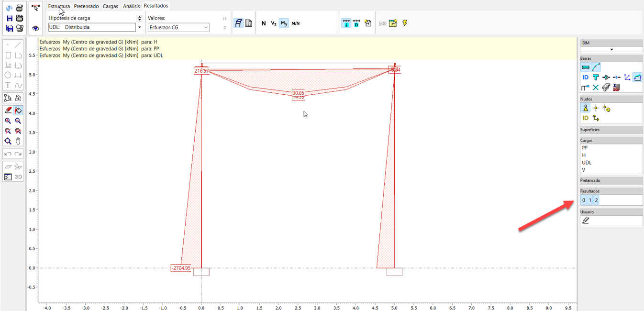This screenshot has height=311, width=644.
Task: Open the Análisis tab
Action: click(x=131, y=6)
